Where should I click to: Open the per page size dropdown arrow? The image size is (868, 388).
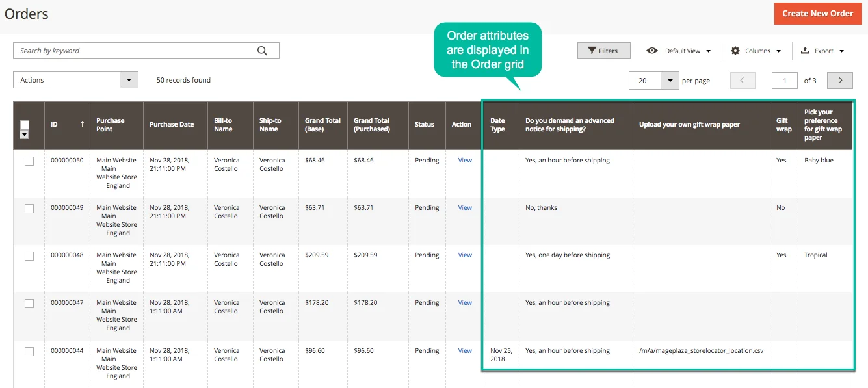tap(670, 81)
